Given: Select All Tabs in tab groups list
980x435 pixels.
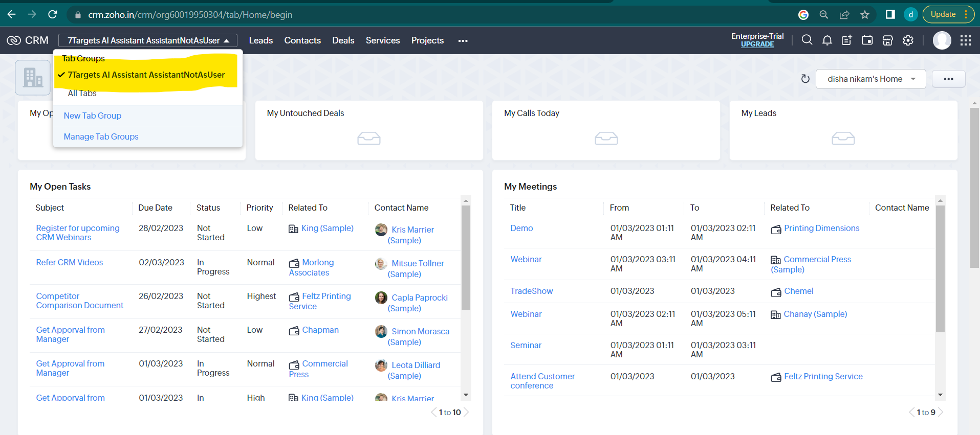Looking at the screenshot, I should click(82, 93).
